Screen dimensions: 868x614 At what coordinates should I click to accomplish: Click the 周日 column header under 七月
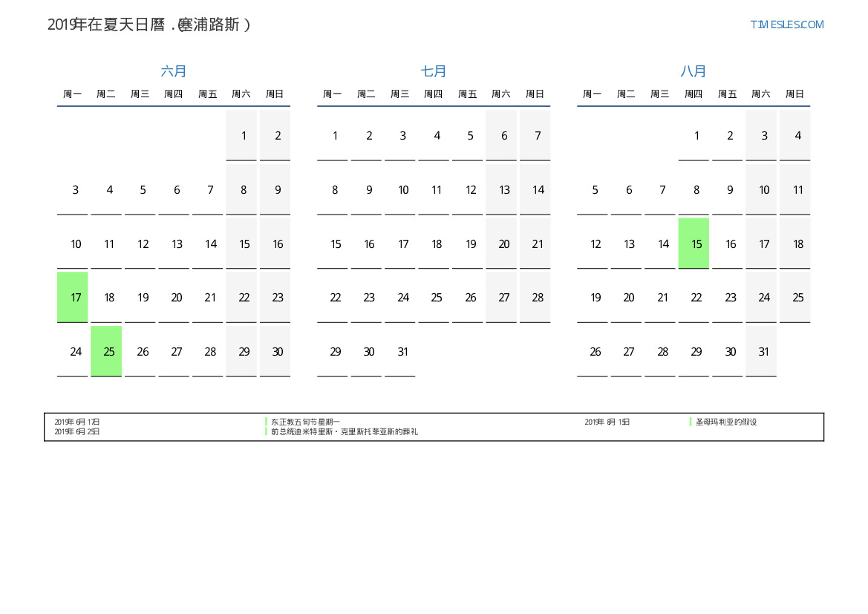tap(535, 94)
